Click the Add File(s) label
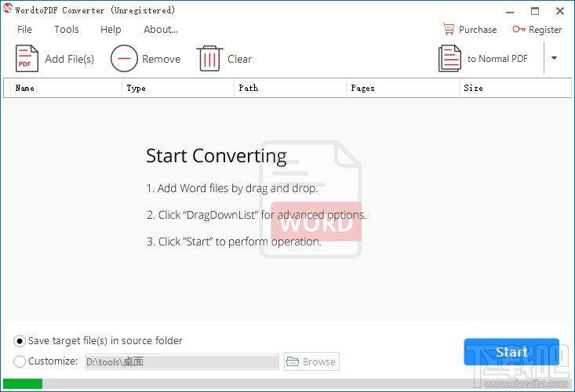Viewport: 575px width, 392px height. [70, 59]
